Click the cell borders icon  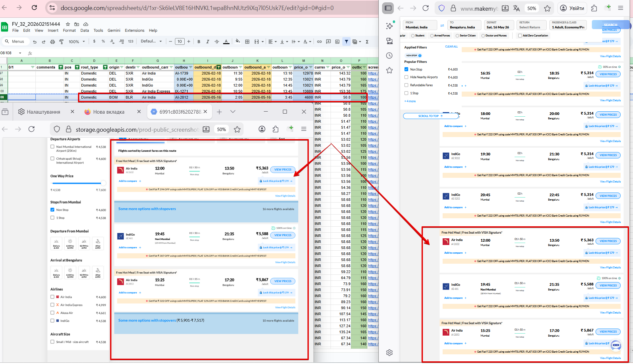coord(247,41)
